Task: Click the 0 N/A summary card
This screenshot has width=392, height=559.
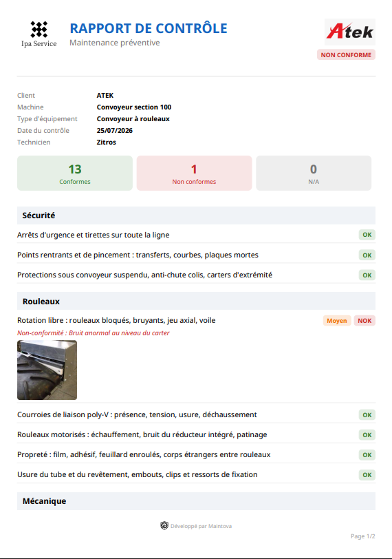Action: click(x=314, y=173)
